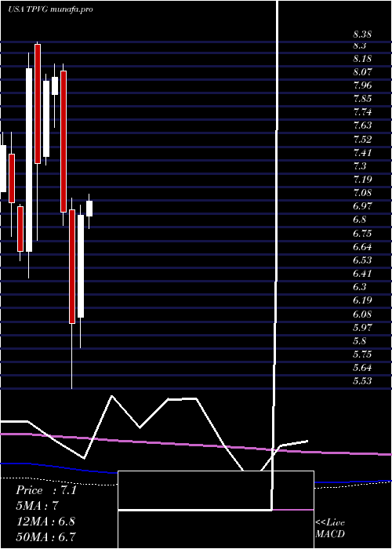The height and width of the screenshot is (549, 392).
Task: Select the 7.41 price level label
Action: click(362, 153)
